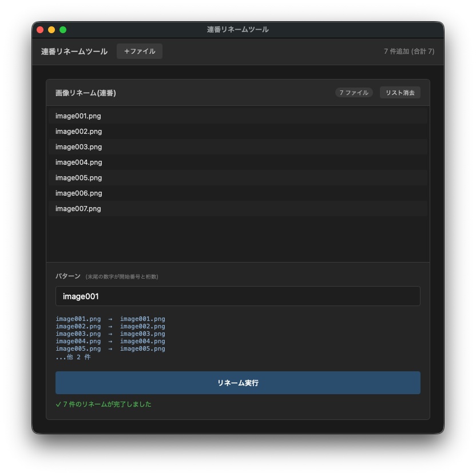476x476 pixels.
Task: Select image007.png in the file list
Action: [237, 209]
